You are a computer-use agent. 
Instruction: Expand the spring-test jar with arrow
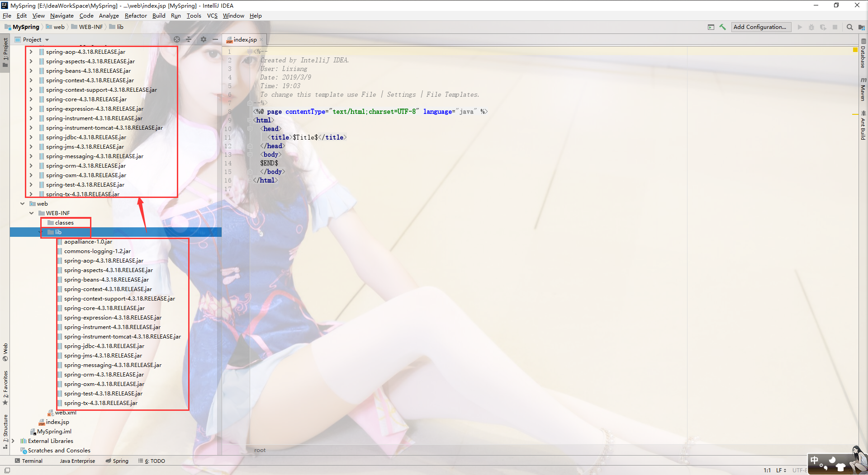pyautogui.click(x=31, y=185)
